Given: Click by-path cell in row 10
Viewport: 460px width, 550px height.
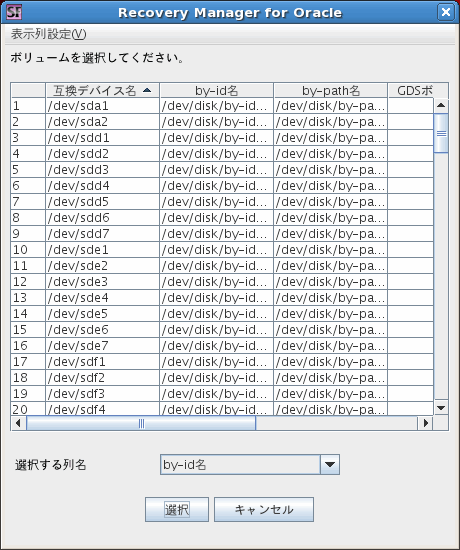Looking at the screenshot, I should tap(331, 250).
